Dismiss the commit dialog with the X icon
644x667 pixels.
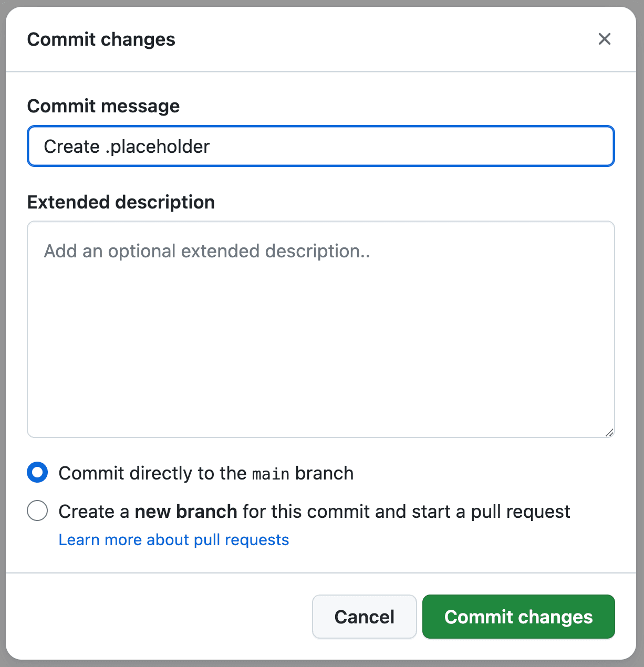[x=605, y=39]
